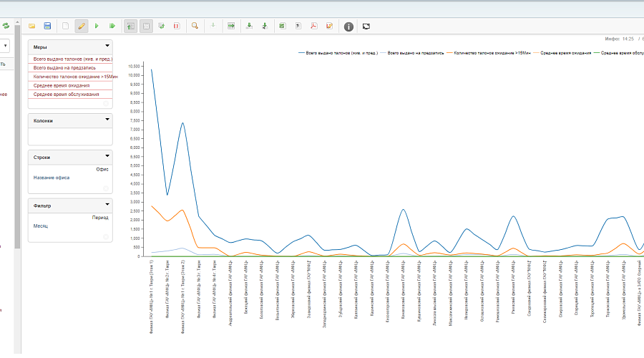Save query with the blue floppy icon
Viewport: 644px width, 358px height.
(47, 26)
